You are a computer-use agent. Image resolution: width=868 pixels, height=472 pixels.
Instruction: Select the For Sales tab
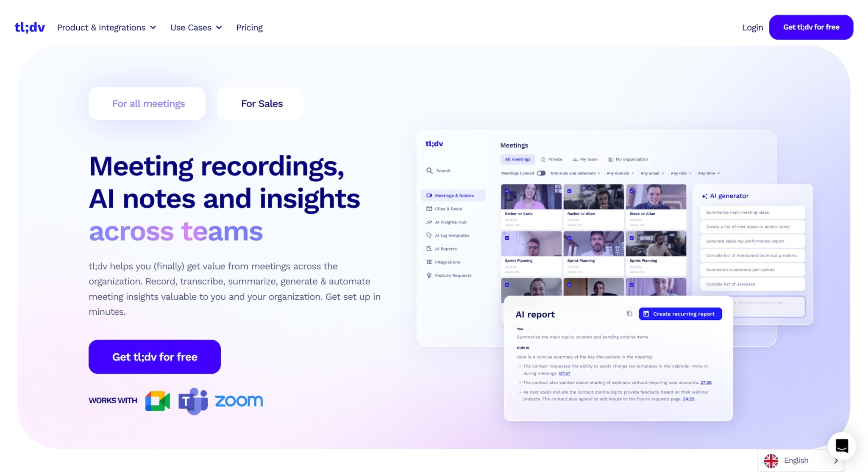(x=262, y=103)
